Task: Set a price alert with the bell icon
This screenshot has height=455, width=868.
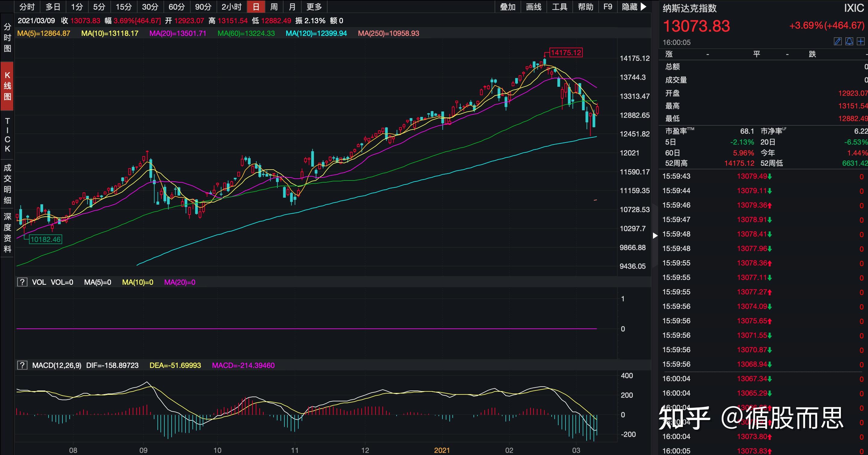Action: click(850, 41)
